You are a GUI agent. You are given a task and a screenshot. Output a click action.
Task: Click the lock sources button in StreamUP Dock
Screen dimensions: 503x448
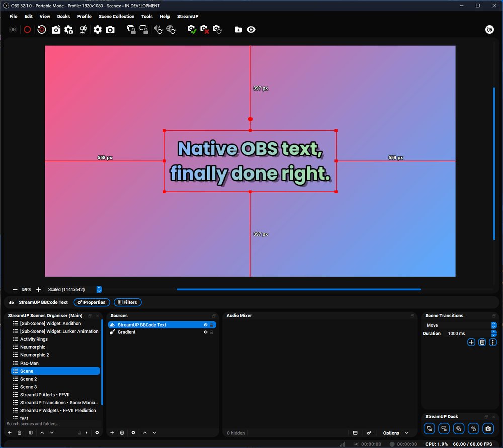(429, 428)
